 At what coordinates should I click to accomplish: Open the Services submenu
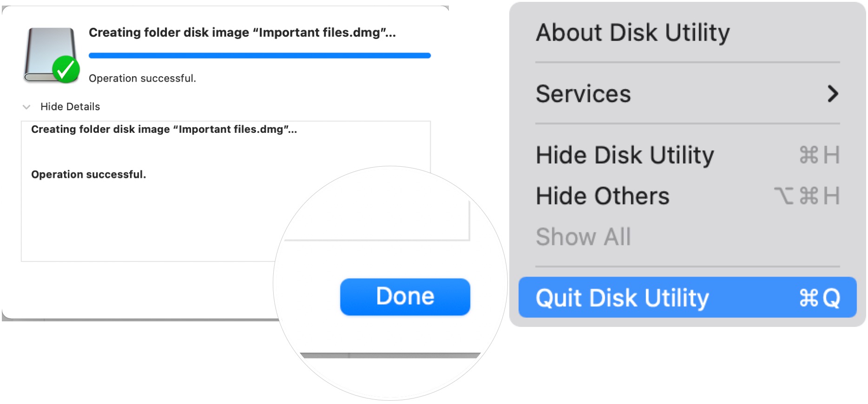click(x=583, y=94)
